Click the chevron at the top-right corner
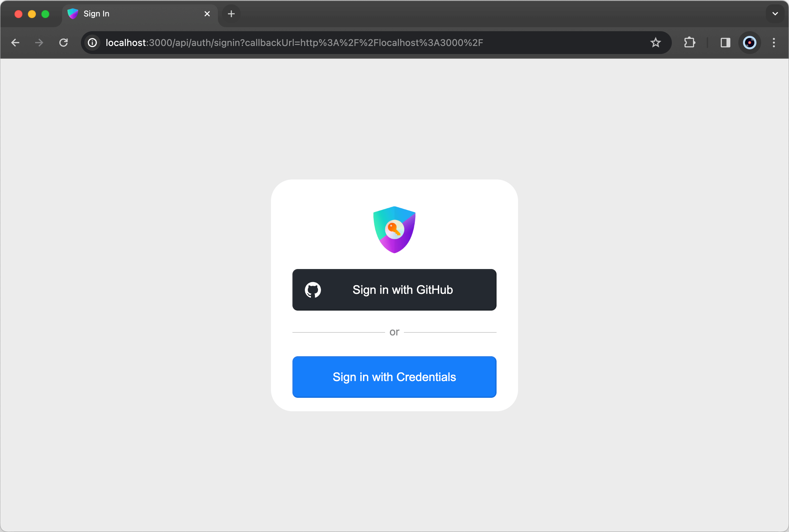Image resolution: width=789 pixels, height=532 pixels. [x=775, y=13]
